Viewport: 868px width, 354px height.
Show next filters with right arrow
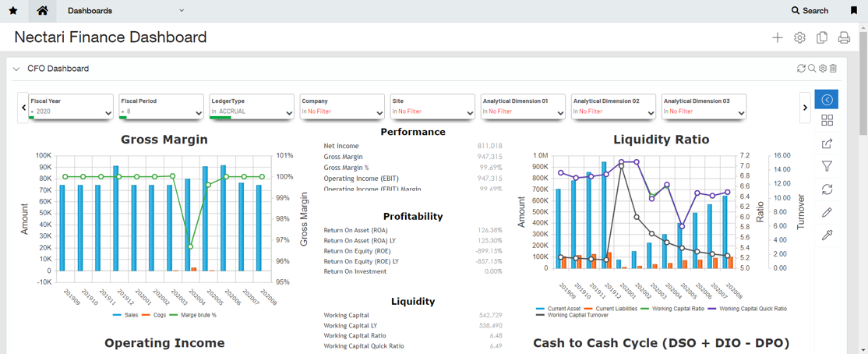(806, 108)
